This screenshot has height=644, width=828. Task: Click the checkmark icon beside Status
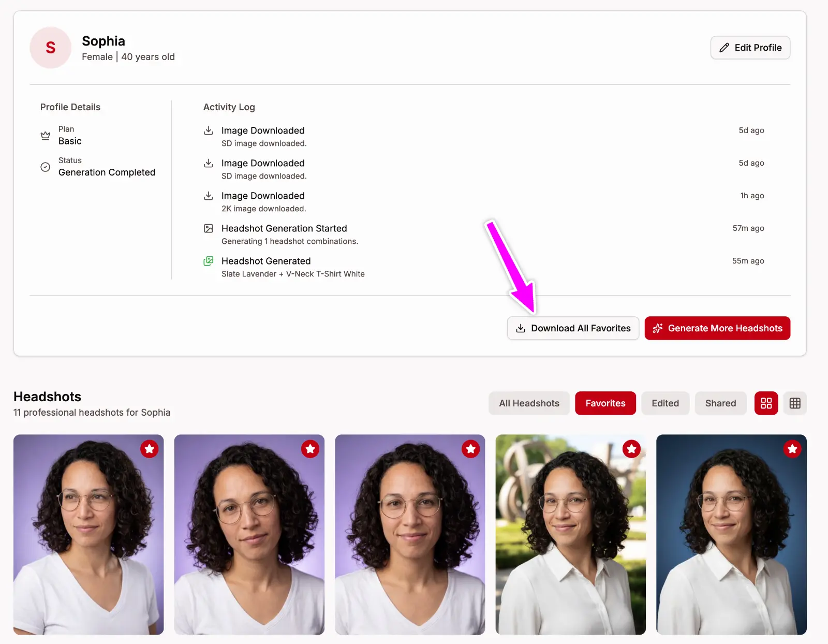(46, 167)
